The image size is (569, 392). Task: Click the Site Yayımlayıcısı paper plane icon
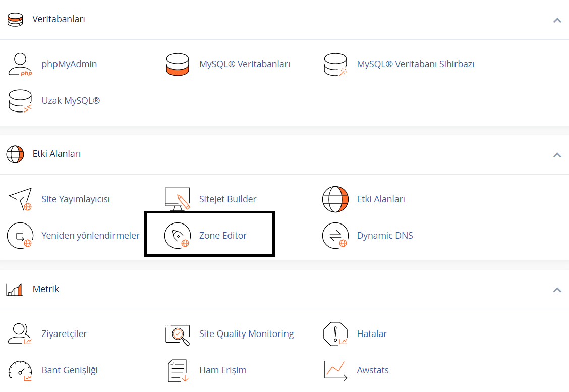coord(20,199)
